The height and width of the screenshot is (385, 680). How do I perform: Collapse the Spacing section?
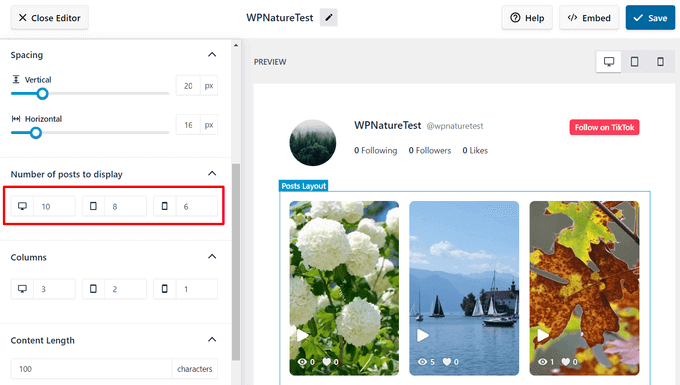click(x=212, y=55)
